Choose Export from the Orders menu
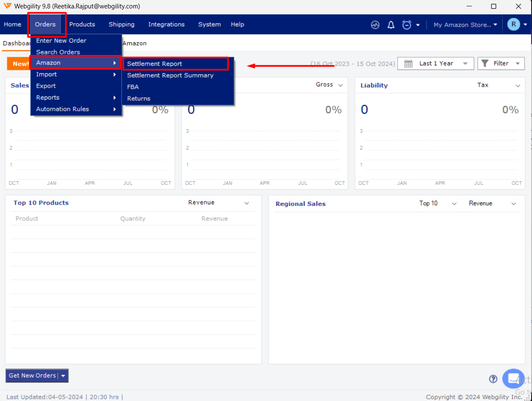Viewport: 532px width, 401px height. (x=76, y=86)
